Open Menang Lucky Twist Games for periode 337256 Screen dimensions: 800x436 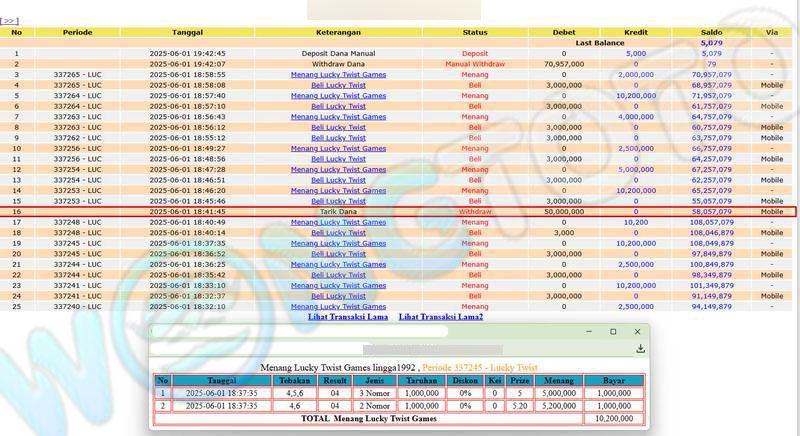tap(338, 149)
